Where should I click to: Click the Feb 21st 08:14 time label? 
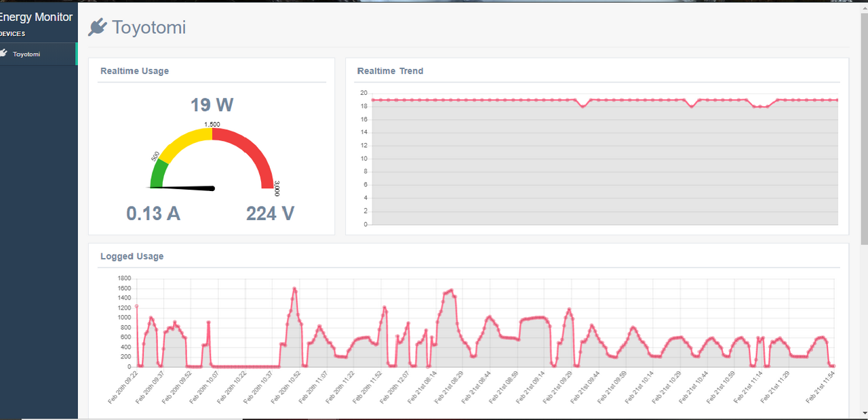(421, 387)
